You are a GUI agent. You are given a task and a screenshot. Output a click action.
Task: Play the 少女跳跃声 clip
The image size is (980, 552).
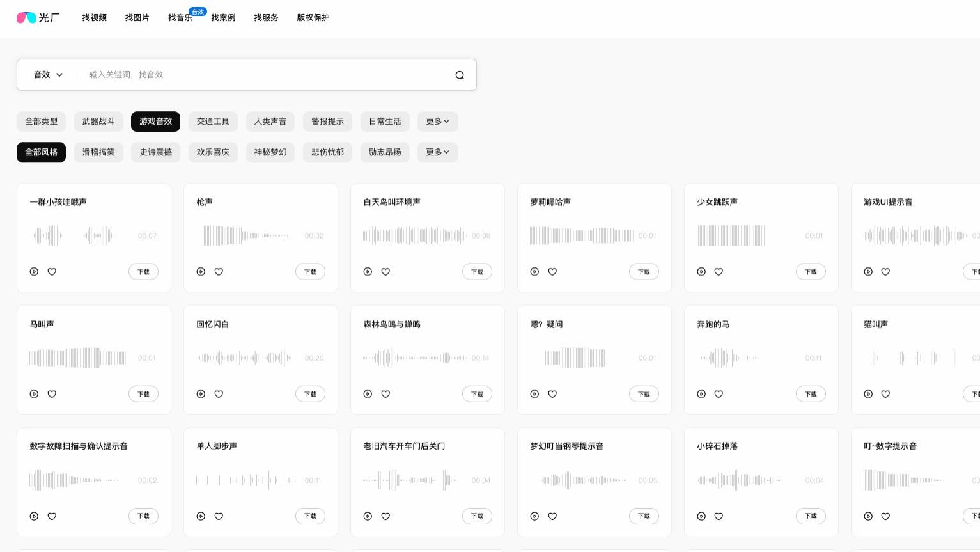(701, 271)
